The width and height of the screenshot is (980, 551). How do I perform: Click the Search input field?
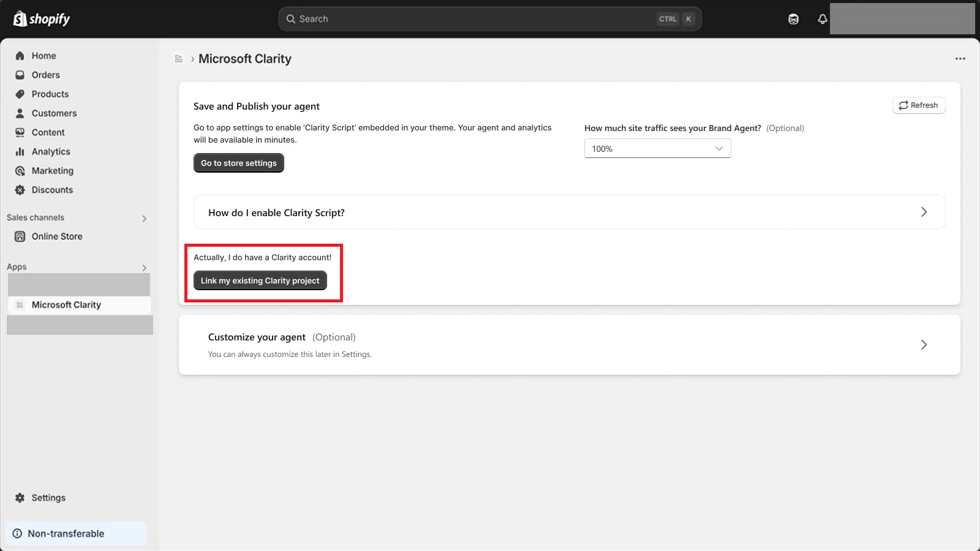490,19
